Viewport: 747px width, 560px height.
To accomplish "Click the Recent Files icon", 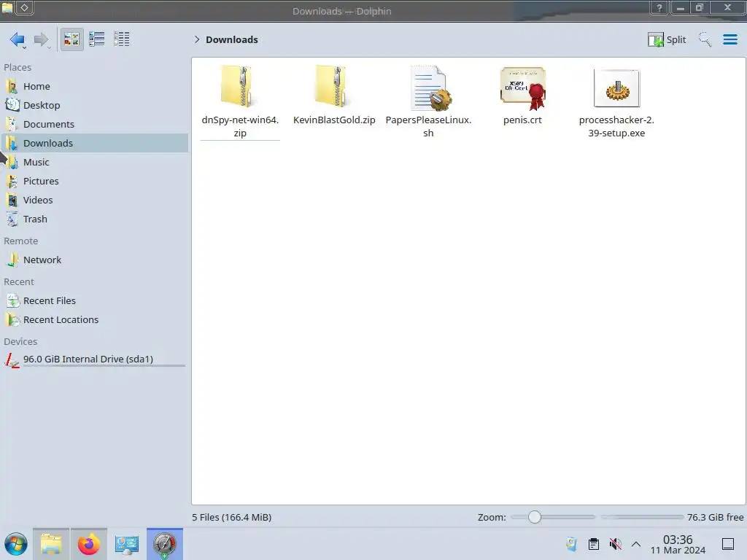I will pos(12,301).
